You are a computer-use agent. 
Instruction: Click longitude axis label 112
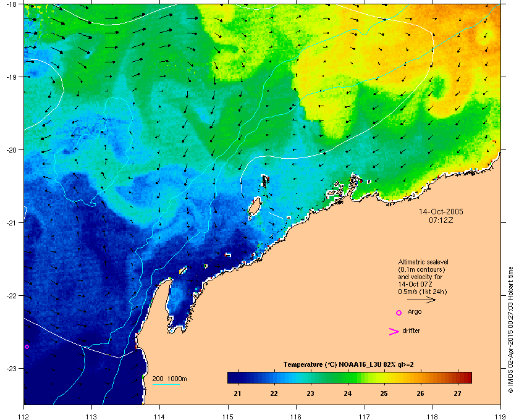point(23,417)
